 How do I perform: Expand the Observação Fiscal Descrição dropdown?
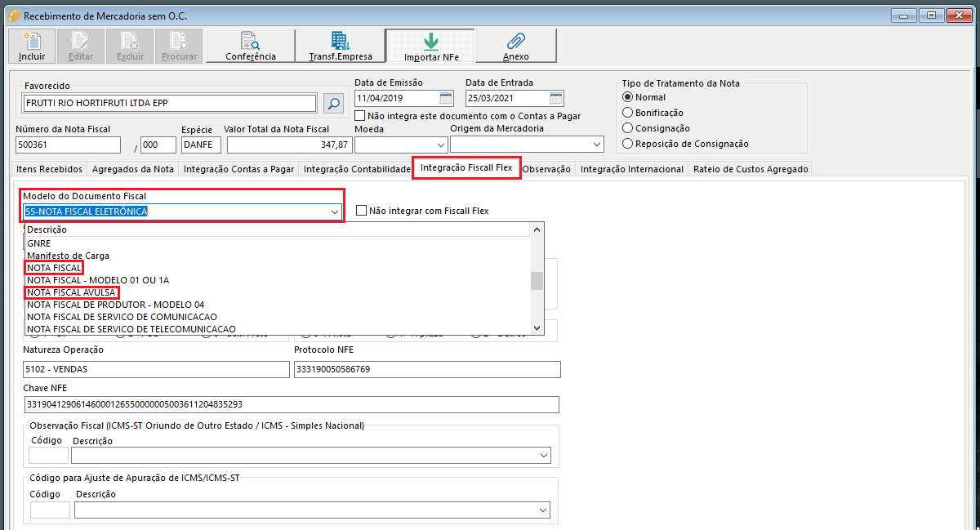coord(544,455)
